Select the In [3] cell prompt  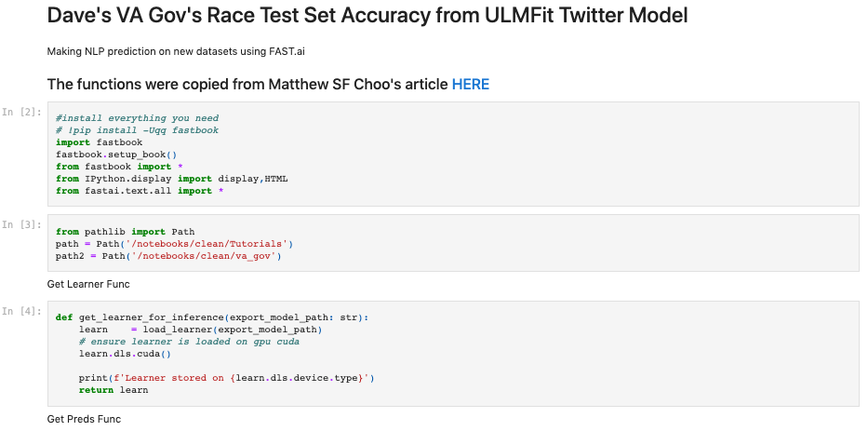pyautogui.click(x=22, y=225)
